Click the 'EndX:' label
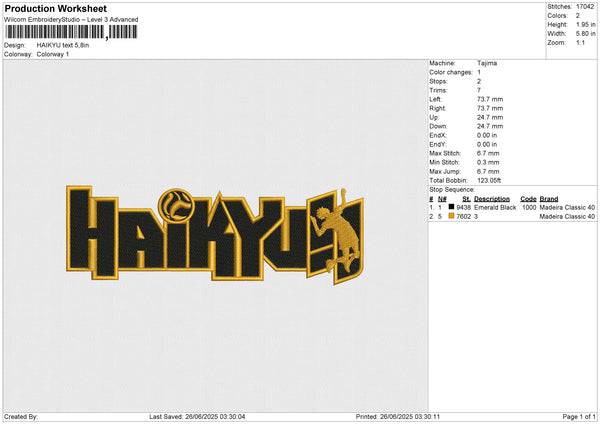Screen dimensions: 600x424 point(438,135)
